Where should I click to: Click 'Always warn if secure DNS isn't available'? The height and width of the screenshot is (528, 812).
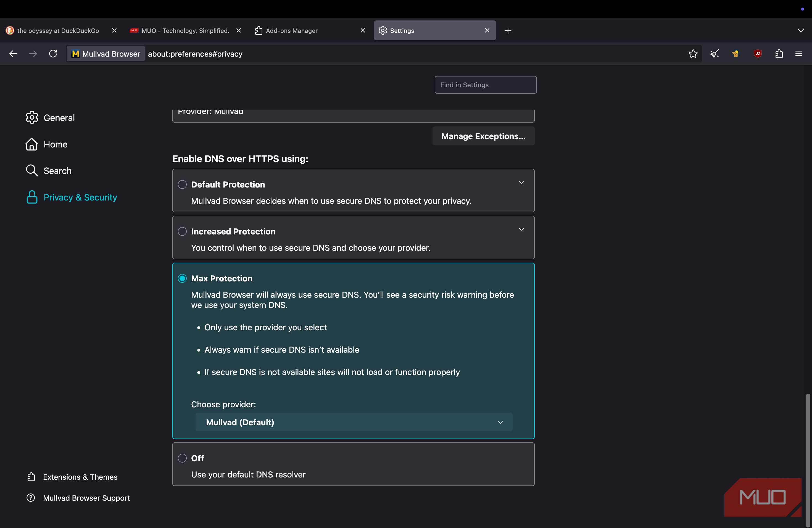(281, 350)
